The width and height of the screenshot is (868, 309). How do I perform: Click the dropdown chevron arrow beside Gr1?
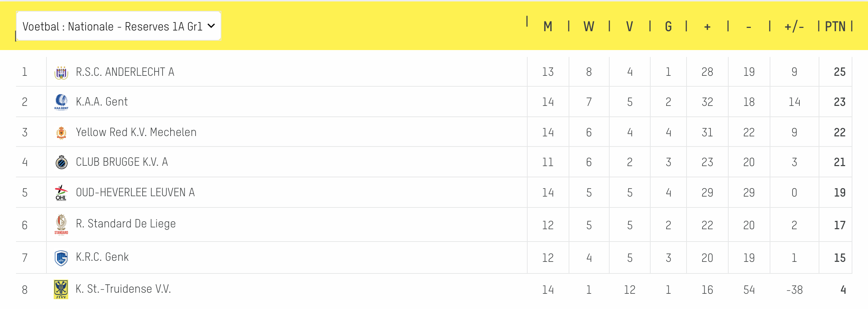(x=211, y=26)
